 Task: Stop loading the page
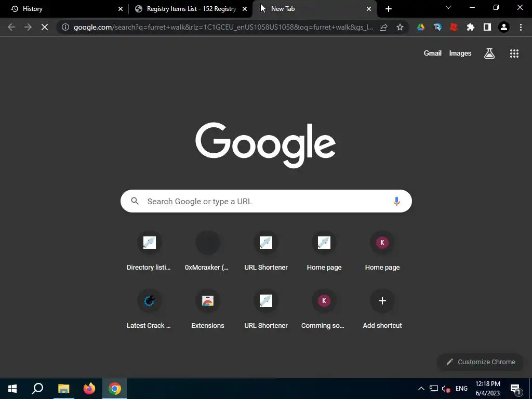click(45, 27)
